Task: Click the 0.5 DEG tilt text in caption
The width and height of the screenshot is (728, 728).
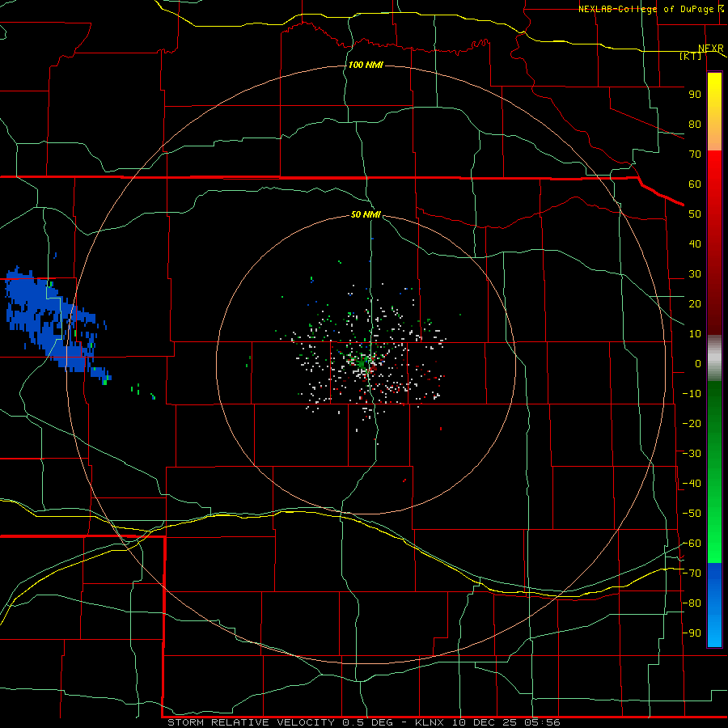Action: (x=368, y=722)
